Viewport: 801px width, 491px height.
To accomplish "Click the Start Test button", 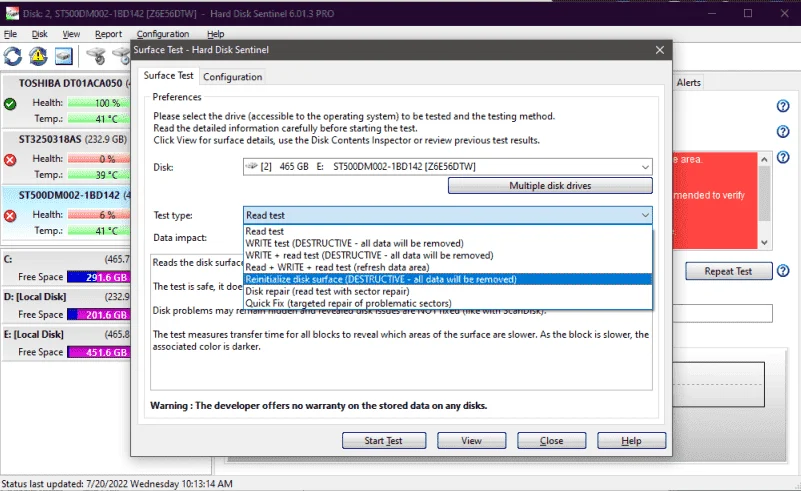I will [x=384, y=440].
